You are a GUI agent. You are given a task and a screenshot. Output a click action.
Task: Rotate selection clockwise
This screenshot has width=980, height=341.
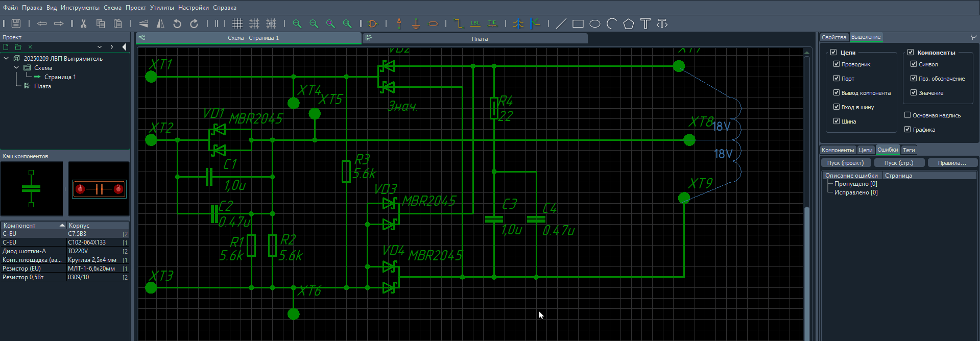(x=194, y=23)
